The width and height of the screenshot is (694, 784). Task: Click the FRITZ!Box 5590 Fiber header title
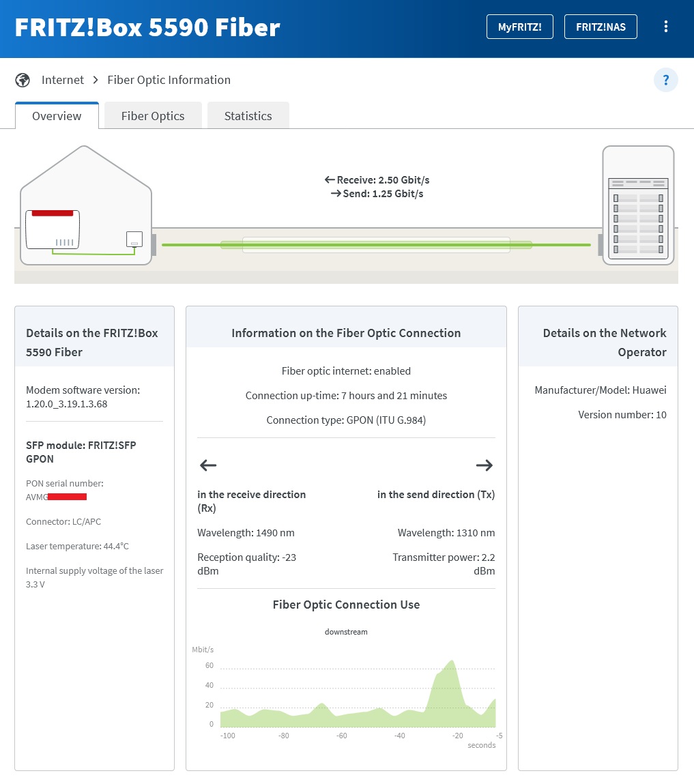point(147,27)
